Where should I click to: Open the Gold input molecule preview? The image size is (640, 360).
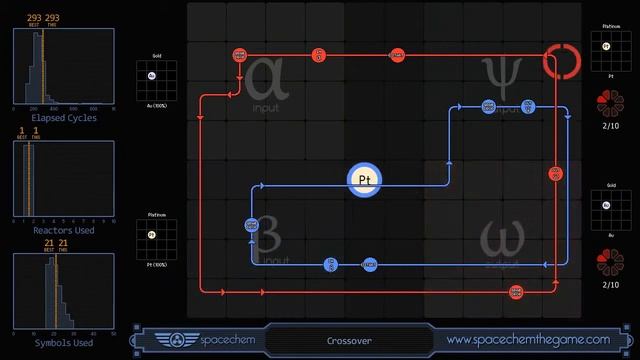(157, 80)
